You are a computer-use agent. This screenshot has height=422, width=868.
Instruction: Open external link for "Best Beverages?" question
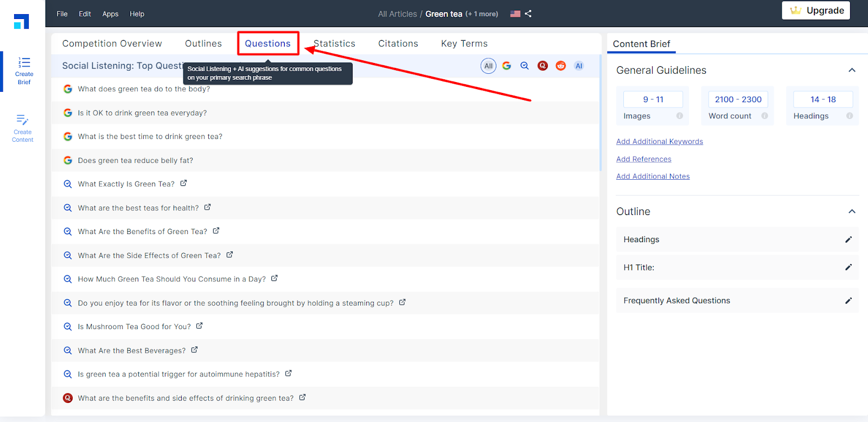click(194, 350)
